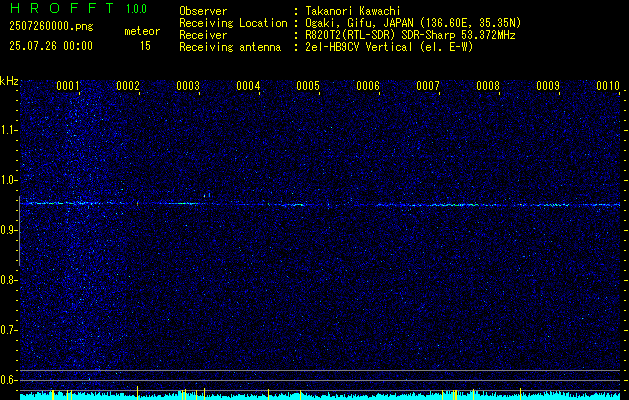This screenshot has width=629, height=400.
Task: Click the cyan signal level strip at bottom
Action: (320, 396)
